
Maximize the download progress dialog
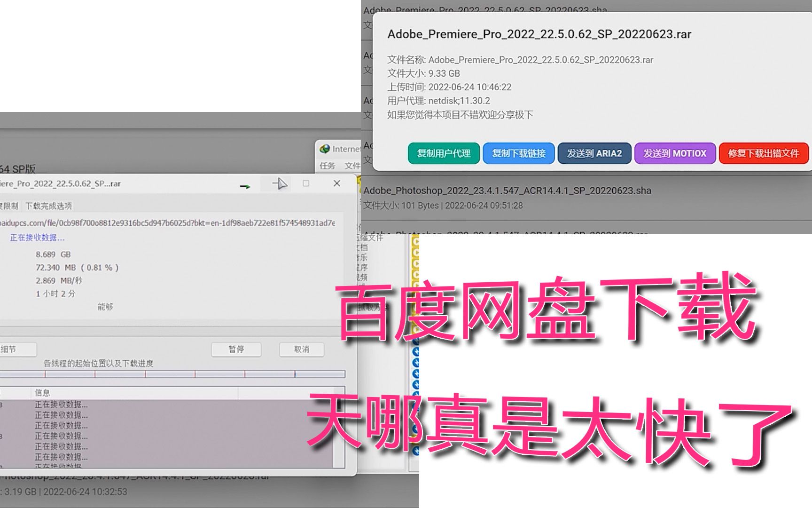306,183
